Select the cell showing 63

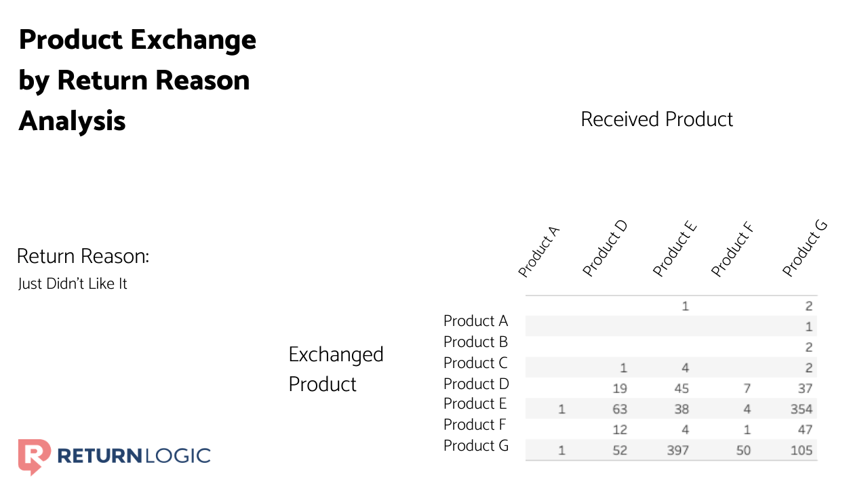pos(619,409)
